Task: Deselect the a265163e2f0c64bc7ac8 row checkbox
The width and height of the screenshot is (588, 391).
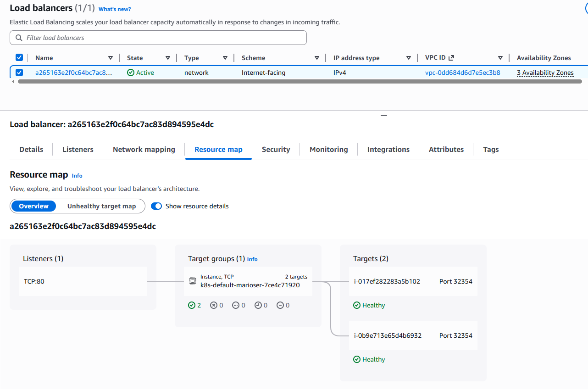Action: (x=19, y=73)
